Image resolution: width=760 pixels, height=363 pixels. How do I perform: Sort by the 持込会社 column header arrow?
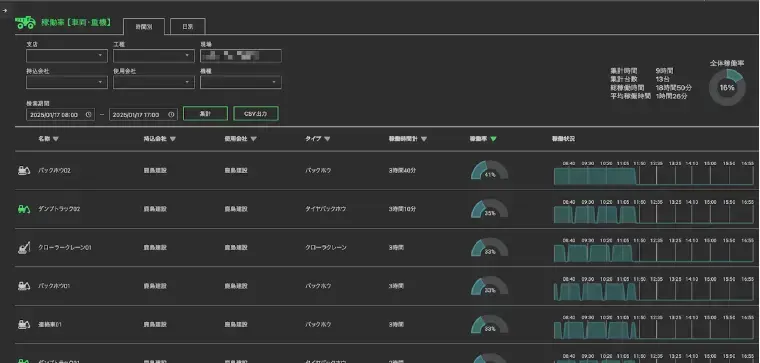(x=173, y=139)
